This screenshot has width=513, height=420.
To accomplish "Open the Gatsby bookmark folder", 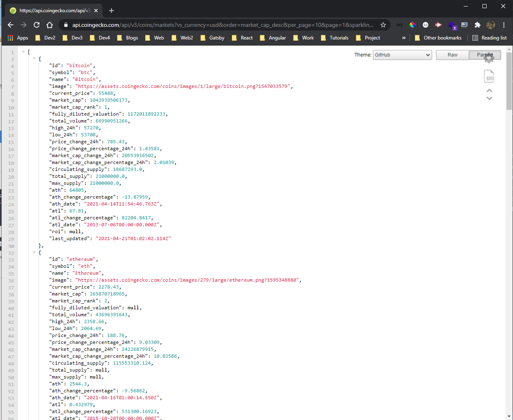I will point(212,38).
